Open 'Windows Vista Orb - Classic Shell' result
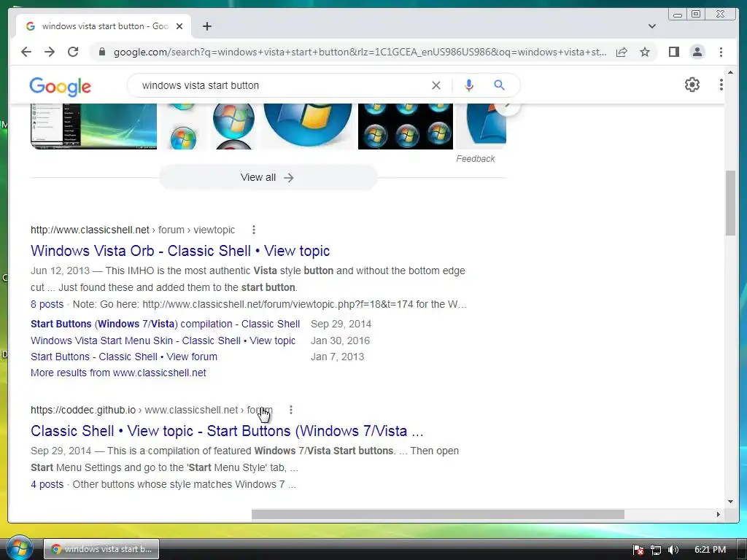Screen dimensions: 747x560 point(180,251)
